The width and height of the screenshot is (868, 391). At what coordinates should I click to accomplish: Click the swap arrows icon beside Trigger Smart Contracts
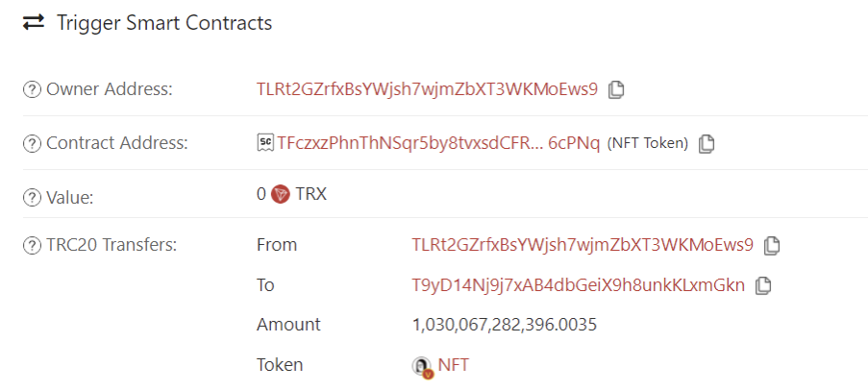34,23
